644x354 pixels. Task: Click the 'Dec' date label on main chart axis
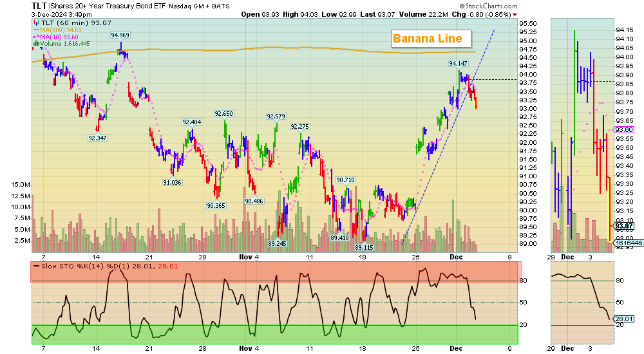point(456,257)
